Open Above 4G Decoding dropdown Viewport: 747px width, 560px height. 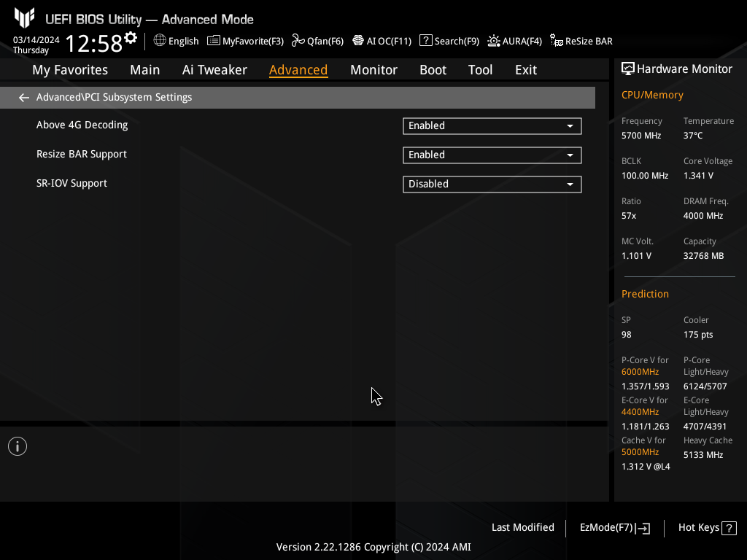tap(492, 125)
